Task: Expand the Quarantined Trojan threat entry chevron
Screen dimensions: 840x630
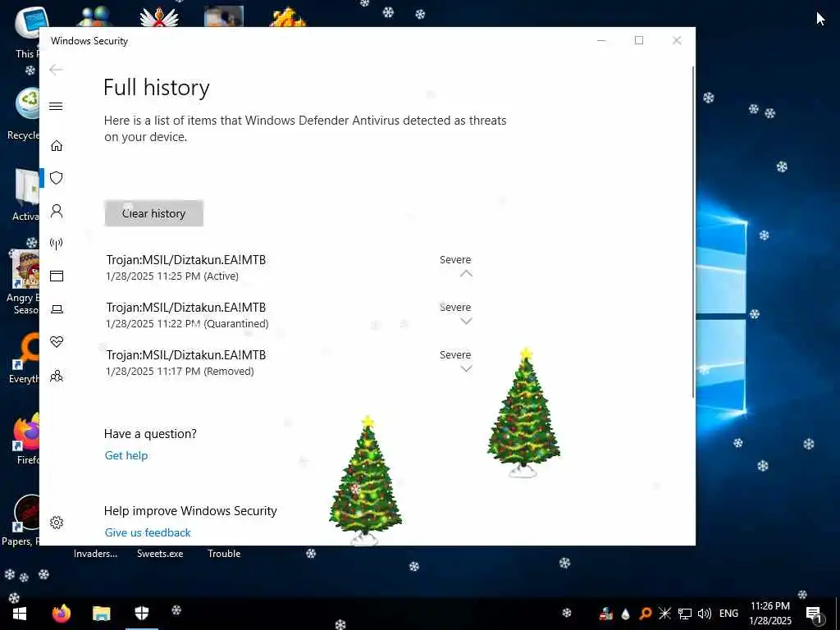Action: (x=466, y=322)
